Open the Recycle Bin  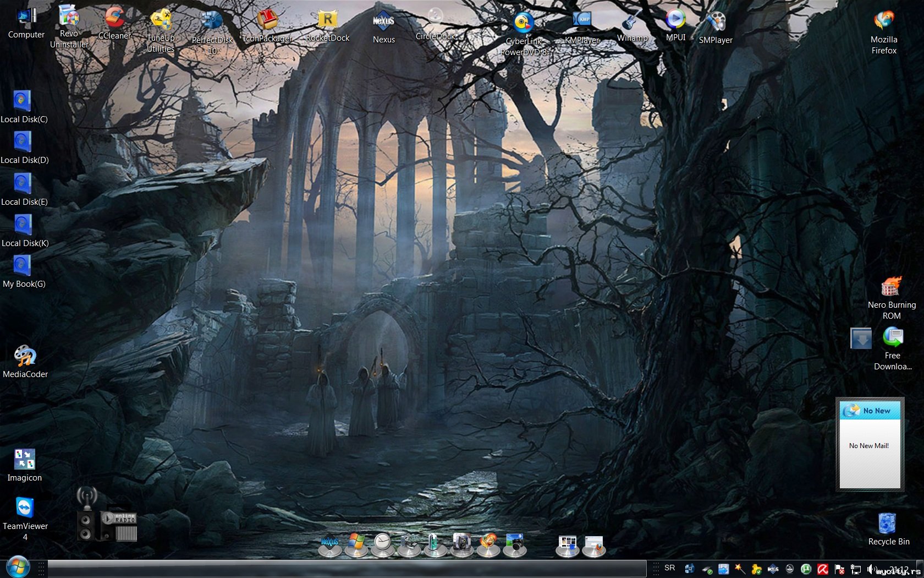click(889, 529)
